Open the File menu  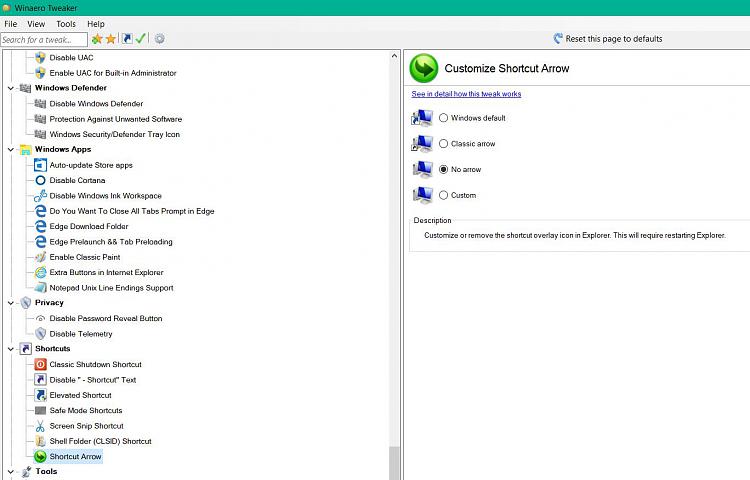coord(11,24)
